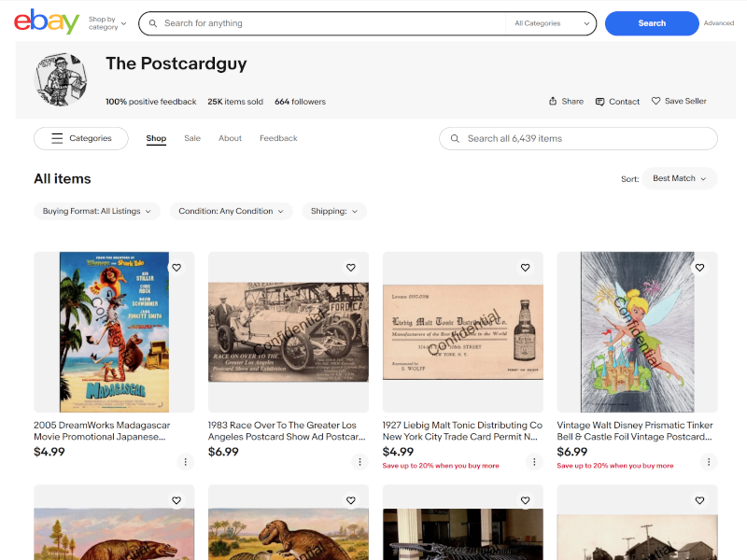Open the three-dot options on the Tinker Bell listing
This screenshot has height=560, width=747.
709,461
